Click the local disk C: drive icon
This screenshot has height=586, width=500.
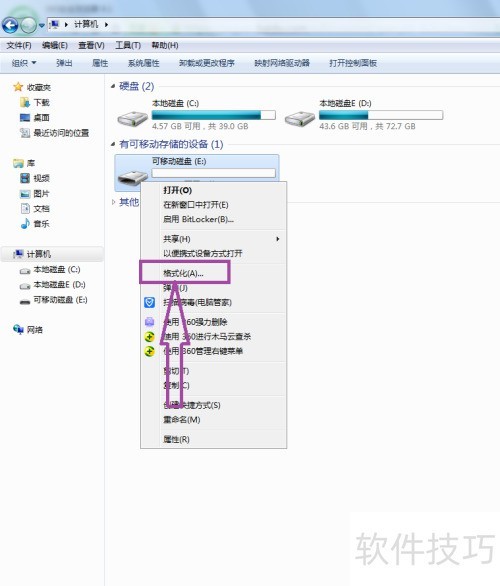point(133,119)
